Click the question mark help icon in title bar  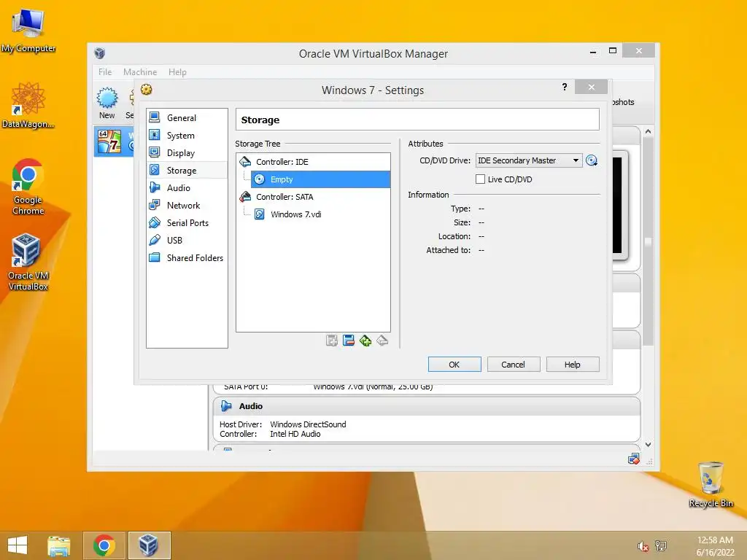pos(565,87)
